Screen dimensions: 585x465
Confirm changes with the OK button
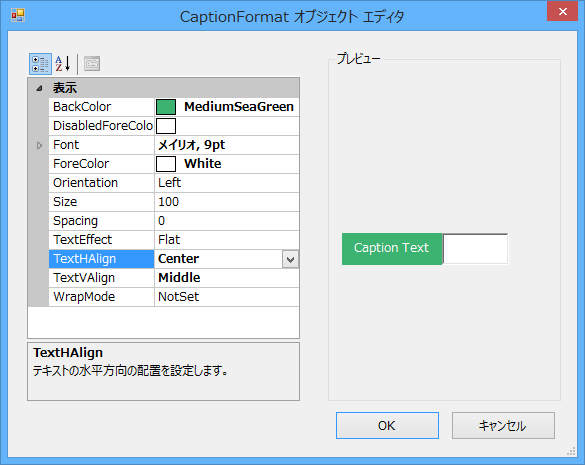tap(387, 425)
